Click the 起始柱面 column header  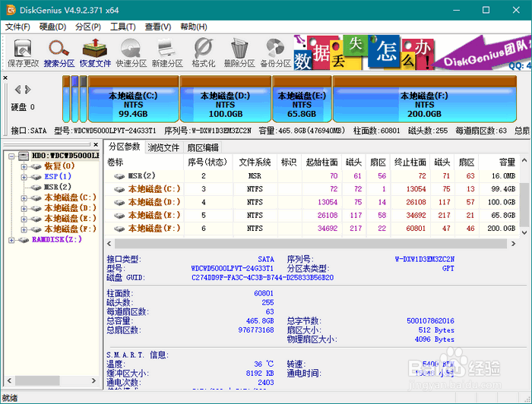[x=321, y=163]
